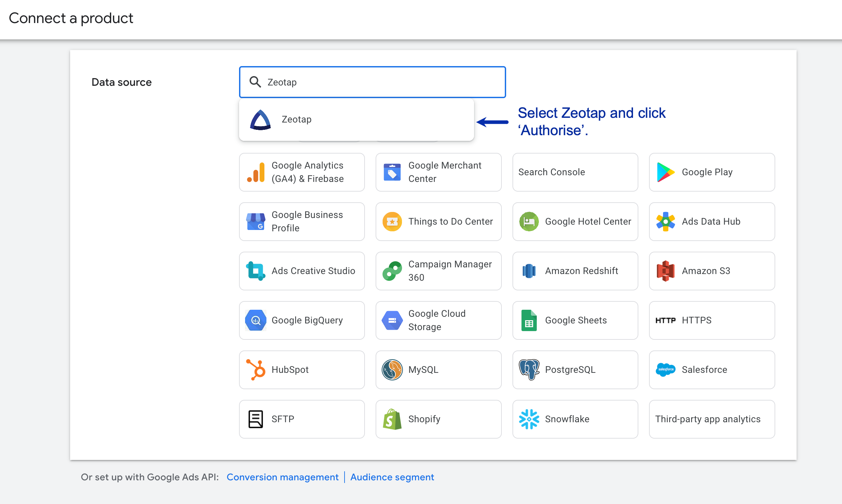Select the Amazon S3 icon

point(665,271)
